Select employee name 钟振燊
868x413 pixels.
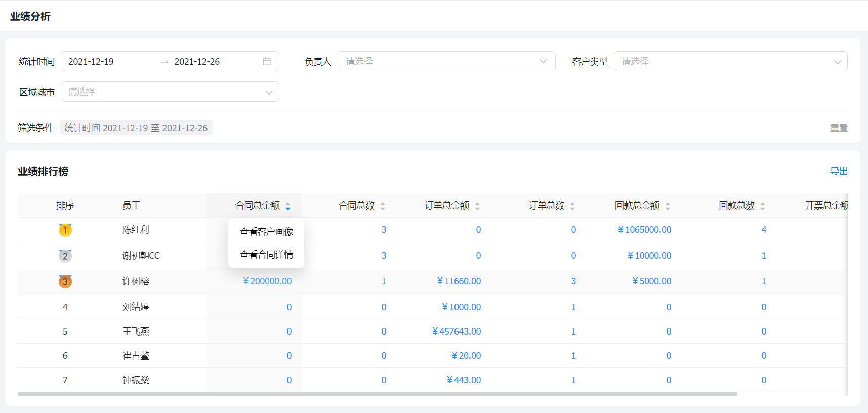coord(136,380)
